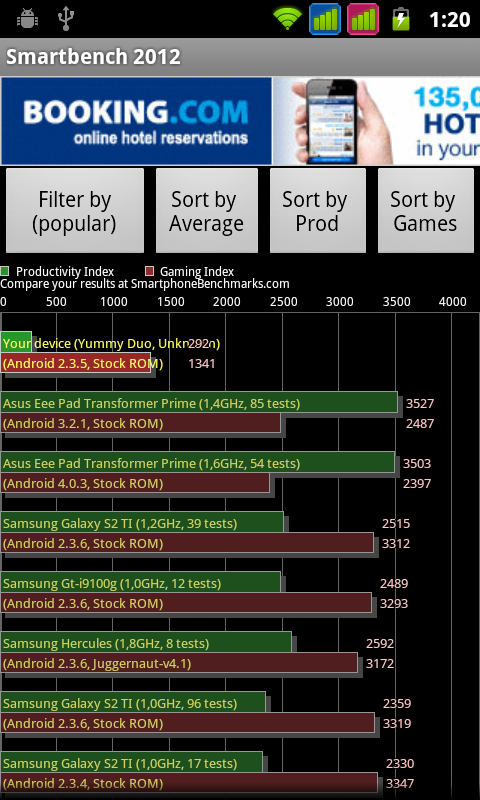This screenshot has width=480, height=800.
Task: Tap the 2330 productivity score
Action: point(400,764)
